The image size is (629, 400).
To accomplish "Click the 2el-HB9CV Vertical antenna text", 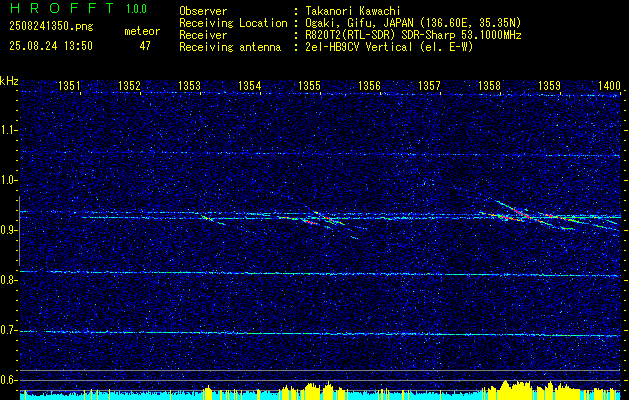I will coord(390,47).
